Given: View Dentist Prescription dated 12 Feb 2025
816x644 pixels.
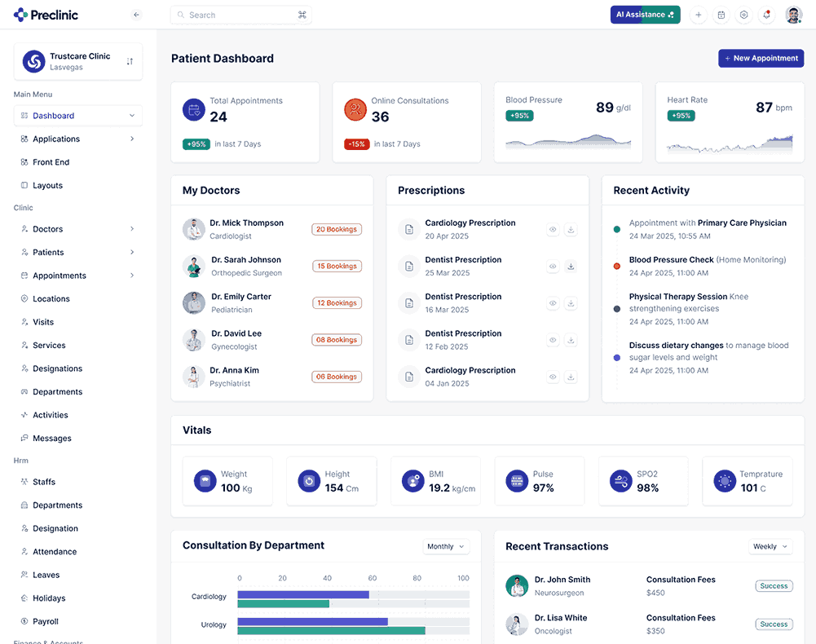Looking at the screenshot, I should coord(553,340).
